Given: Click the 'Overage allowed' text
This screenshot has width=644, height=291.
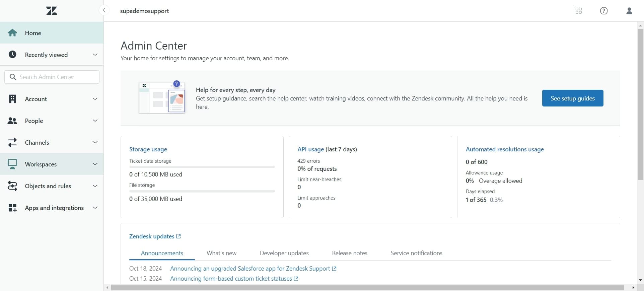Looking at the screenshot, I should (500, 181).
